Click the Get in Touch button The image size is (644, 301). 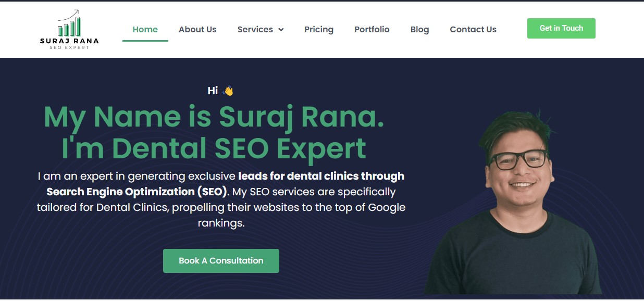pyautogui.click(x=561, y=28)
